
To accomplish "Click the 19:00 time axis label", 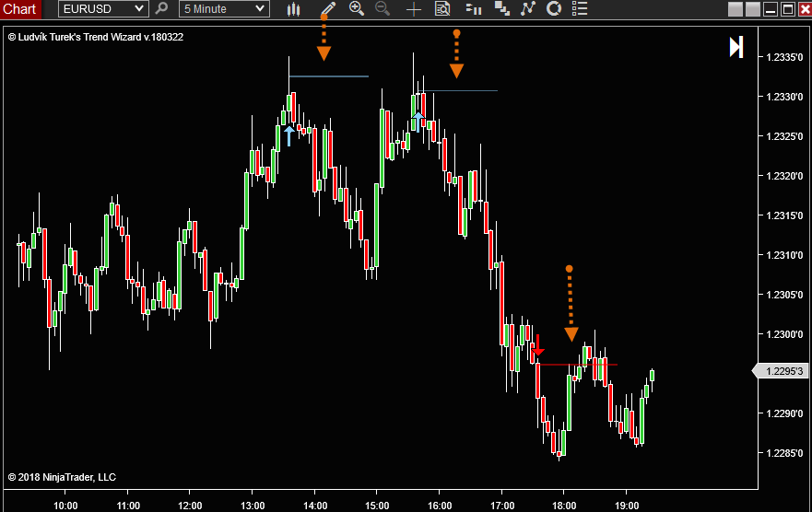I will (627, 506).
